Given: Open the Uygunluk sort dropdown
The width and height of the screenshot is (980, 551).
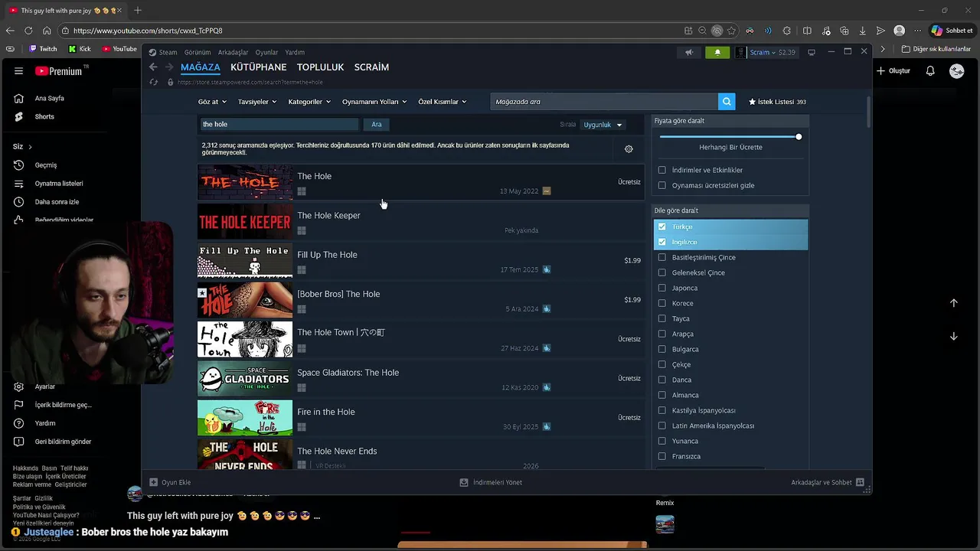Looking at the screenshot, I should point(603,125).
